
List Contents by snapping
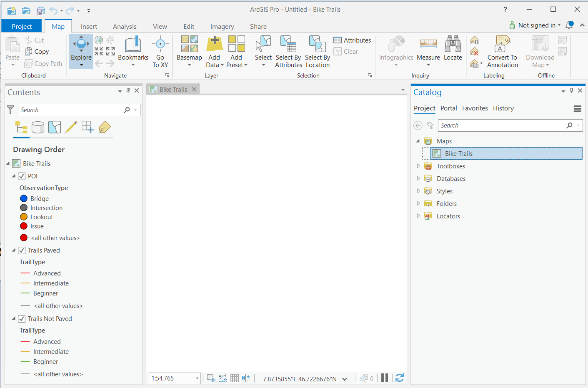click(x=88, y=127)
